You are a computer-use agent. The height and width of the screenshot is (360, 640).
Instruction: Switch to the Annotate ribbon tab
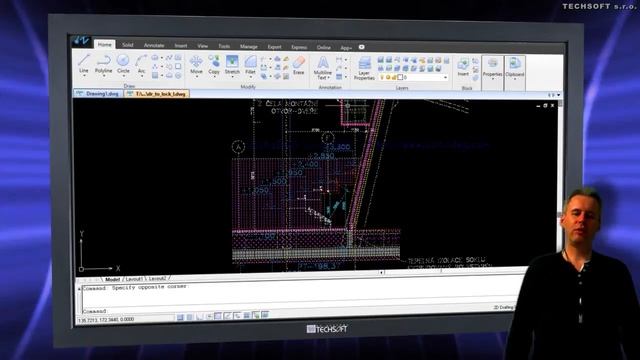pyautogui.click(x=154, y=45)
